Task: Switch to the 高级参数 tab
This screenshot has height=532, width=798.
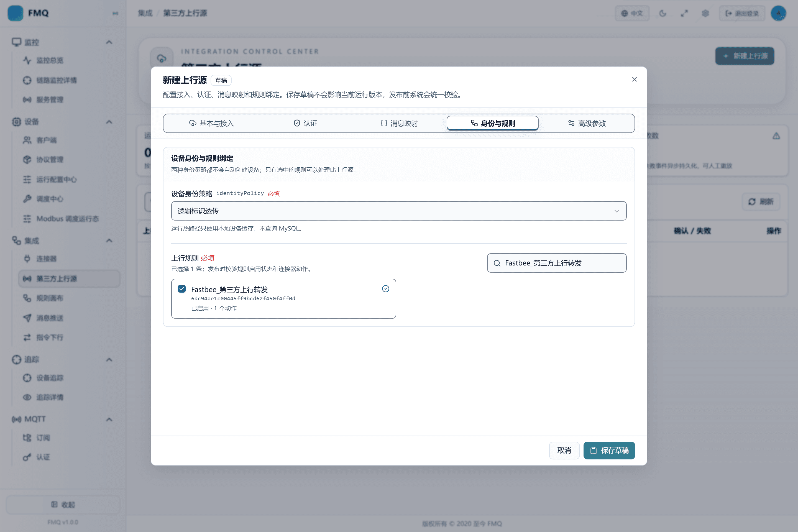Action: click(x=587, y=123)
